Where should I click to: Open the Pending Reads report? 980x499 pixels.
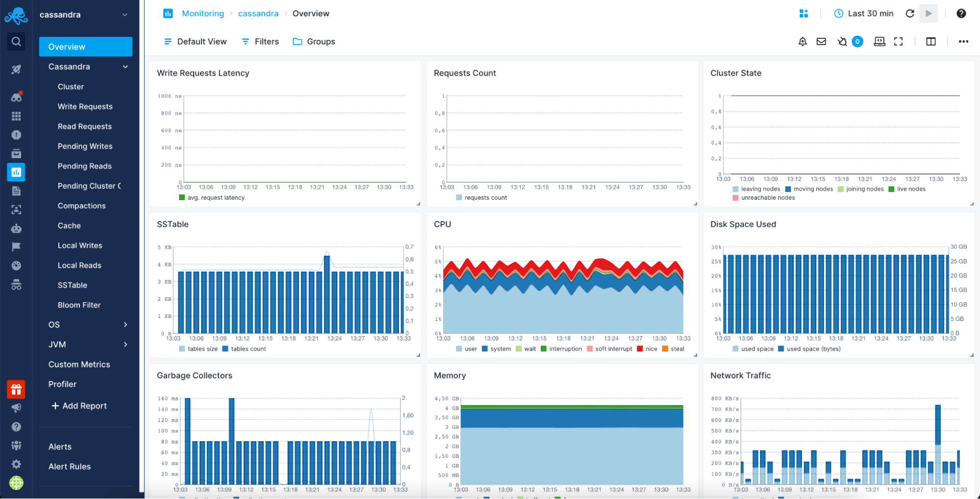(x=85, y=166)
